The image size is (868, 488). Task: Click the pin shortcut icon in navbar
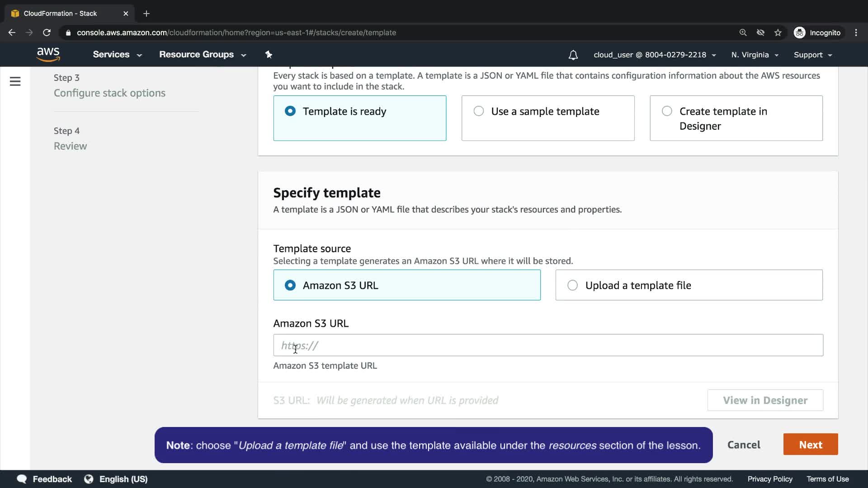coord(269,55)
